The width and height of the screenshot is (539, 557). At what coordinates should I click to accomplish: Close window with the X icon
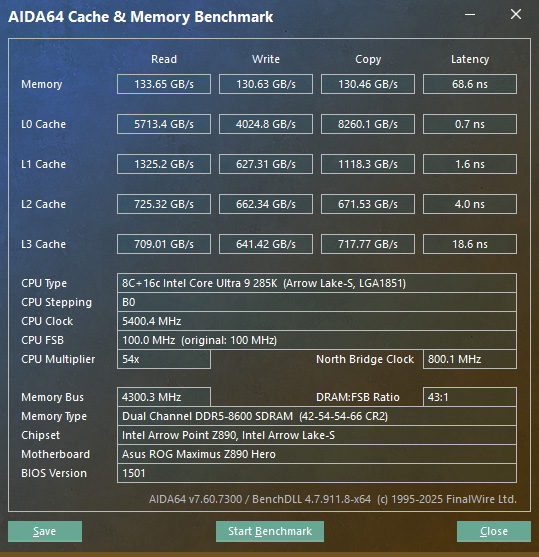(516, 15)
